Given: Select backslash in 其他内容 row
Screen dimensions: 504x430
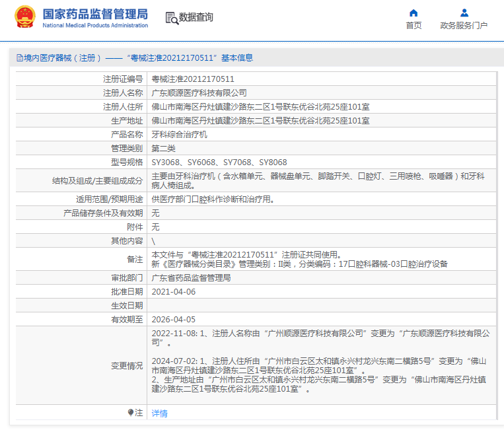Looking at the screenshot, I should [153, 241].
